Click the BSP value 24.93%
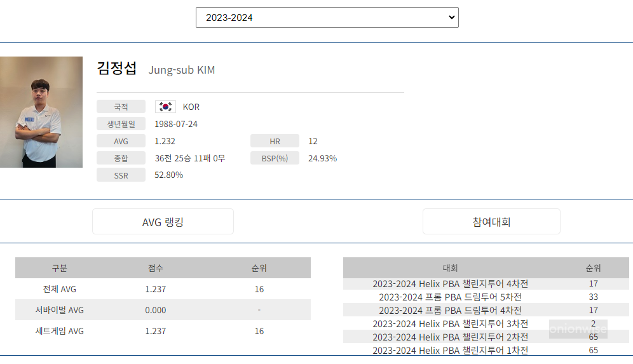Screen dimensions: 633x364 323,158
